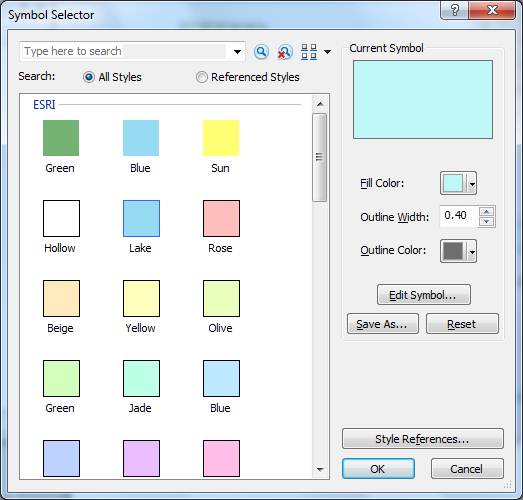Expand the view options dropdown arrow
Viewport: 523px width, 500px height.
coord(328,52)
